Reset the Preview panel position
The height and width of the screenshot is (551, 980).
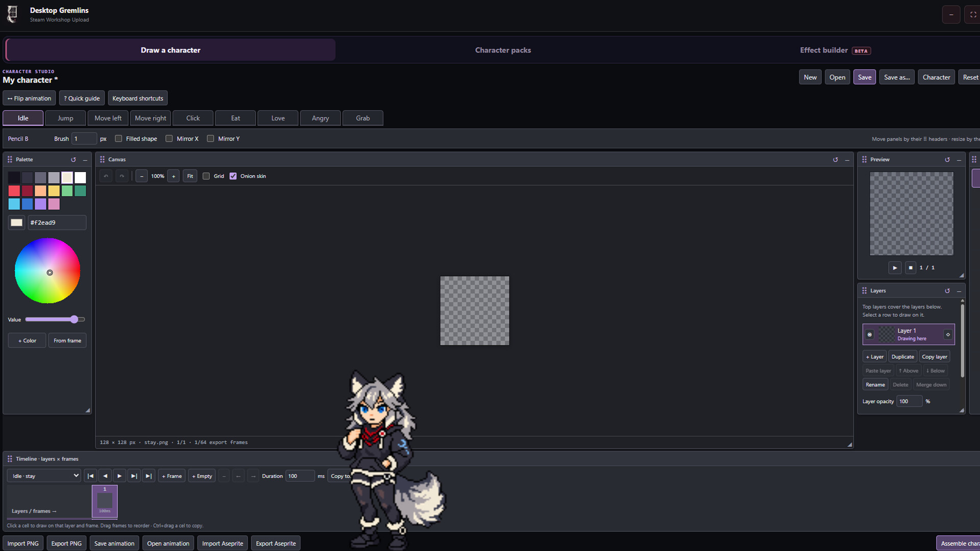947,160
